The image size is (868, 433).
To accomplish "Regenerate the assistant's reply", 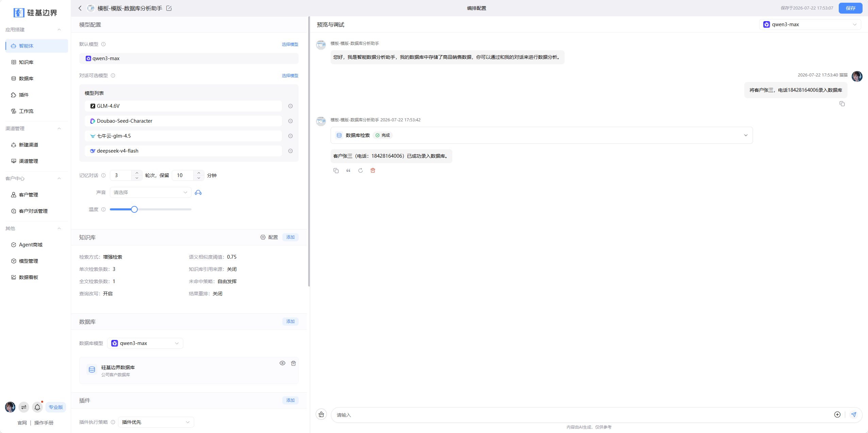I will tap(361, 171).
